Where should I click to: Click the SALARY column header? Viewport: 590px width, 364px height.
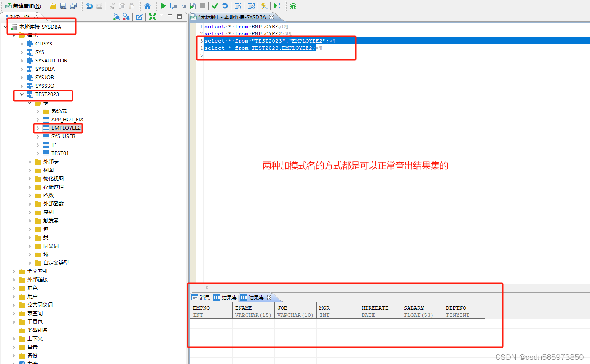(422, 311)
